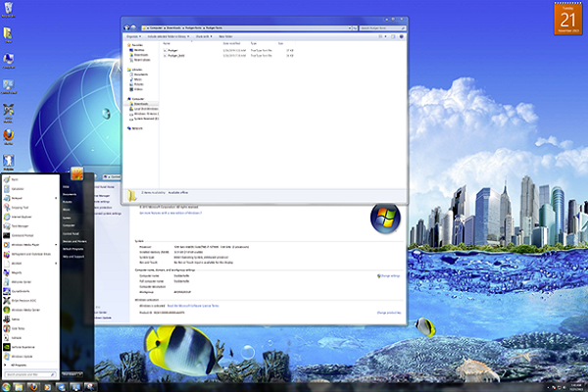Select Videos under Libraries
588x392 pixels.
[x=138, y=89]
